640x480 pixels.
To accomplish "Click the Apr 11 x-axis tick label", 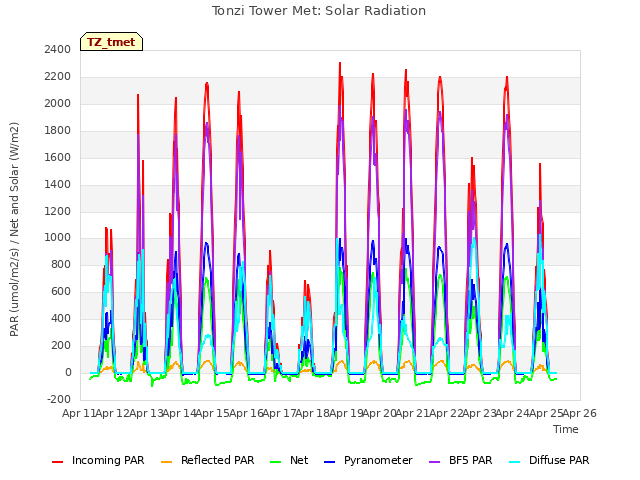I will click(x=79, y=413).
